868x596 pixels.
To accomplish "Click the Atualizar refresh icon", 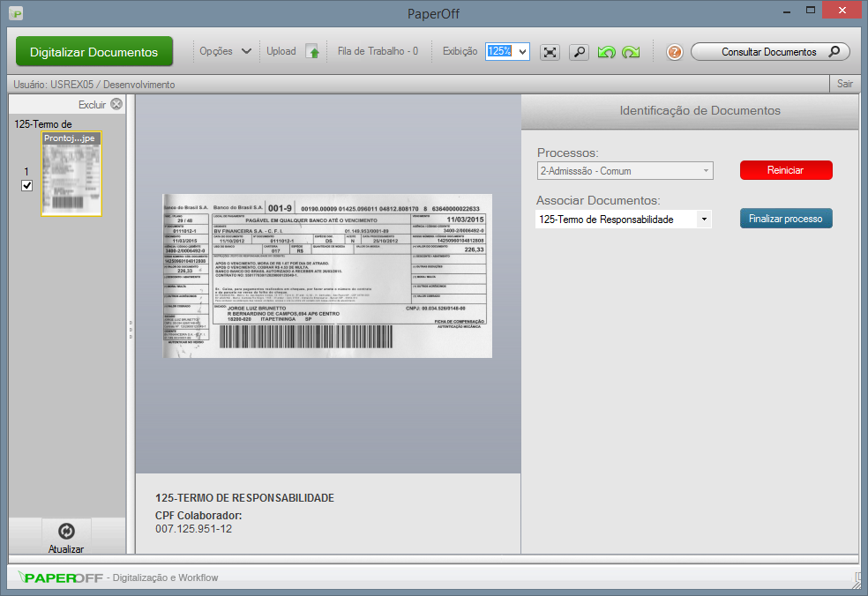I will pyautogui.click(x=66, y=532).
